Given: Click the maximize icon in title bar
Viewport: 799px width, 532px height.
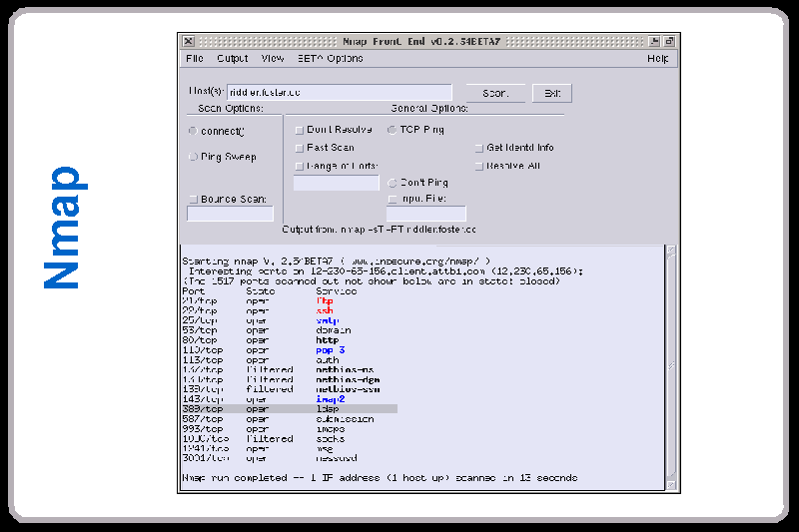Looking at the screenshot, I should tap(669, 41).
